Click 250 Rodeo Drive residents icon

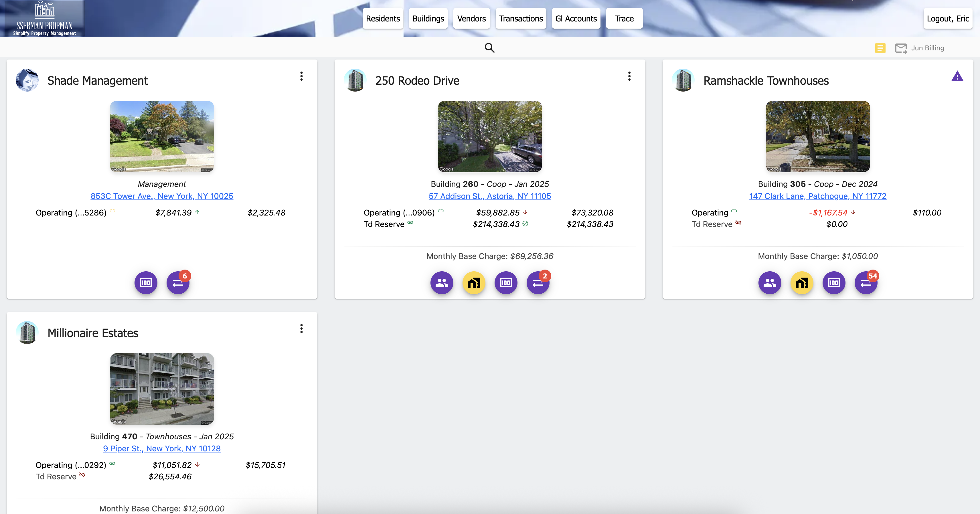tap(442, 283)
